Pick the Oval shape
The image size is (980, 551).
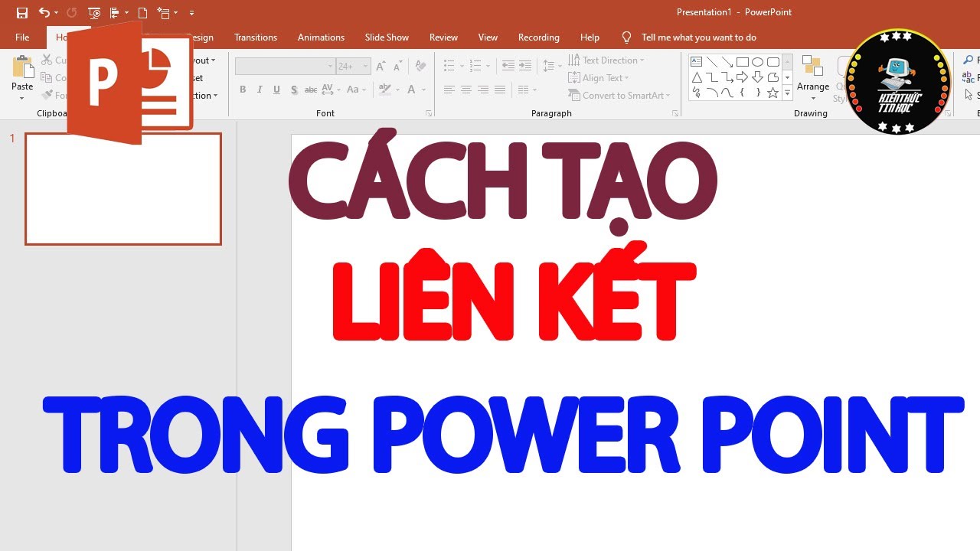[757, 62]
